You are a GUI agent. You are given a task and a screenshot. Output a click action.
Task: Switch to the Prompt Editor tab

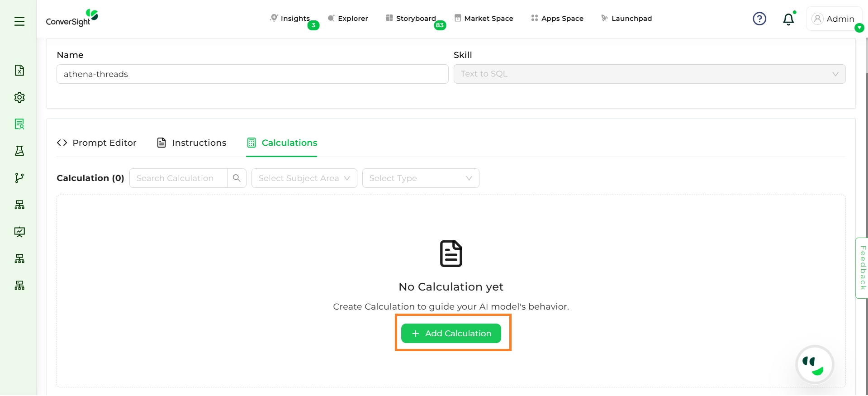pyautogui.click(x=97, y=143)
